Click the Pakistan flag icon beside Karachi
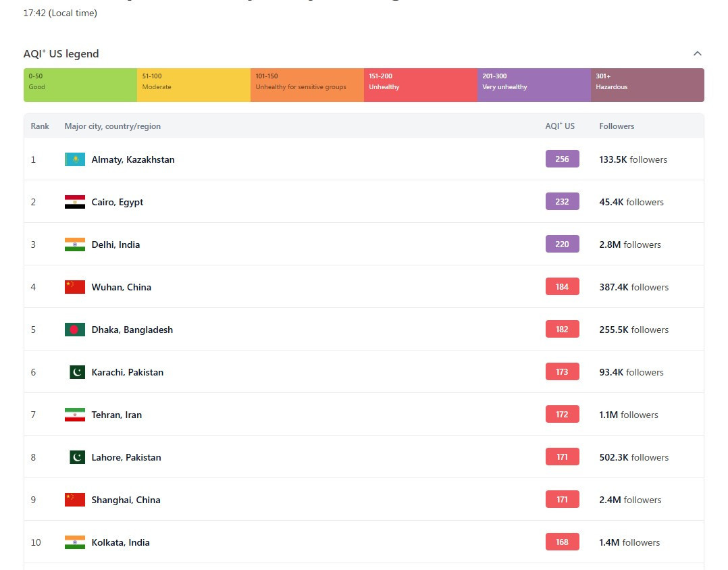The width and height of the screenshot is (728, 570). point(77,372)
